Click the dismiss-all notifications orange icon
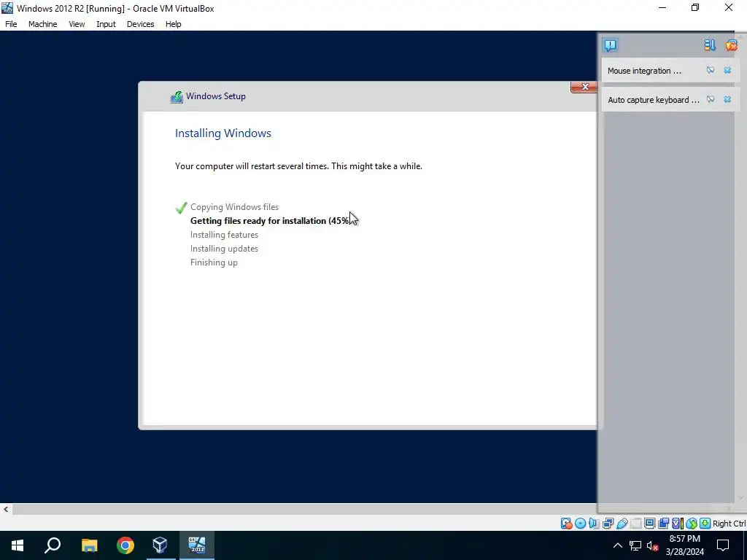The height and width of the screenshot is (560, 747). (x=731, y=45)
